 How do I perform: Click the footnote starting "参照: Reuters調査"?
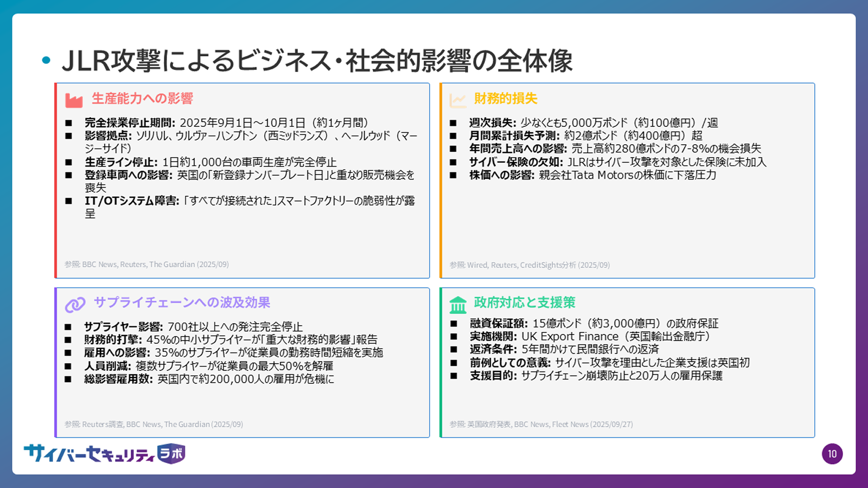154,425
